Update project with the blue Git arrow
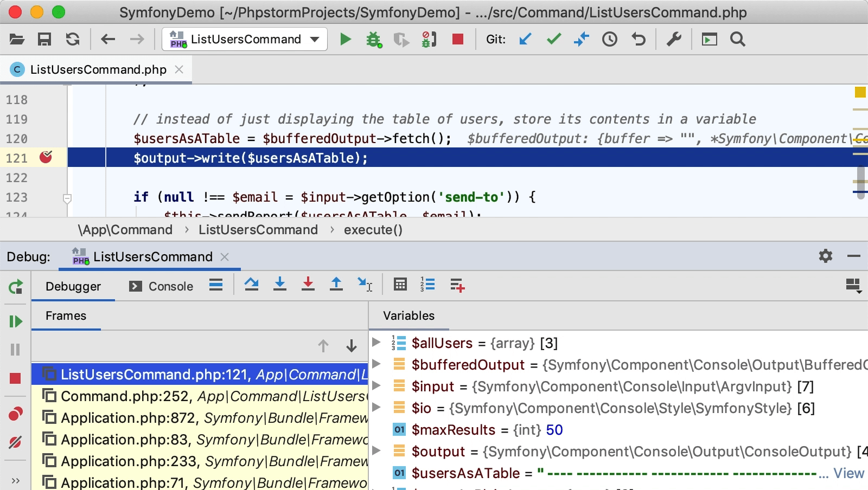The width and height of the screenshot is (868, 490). (524, 39)
